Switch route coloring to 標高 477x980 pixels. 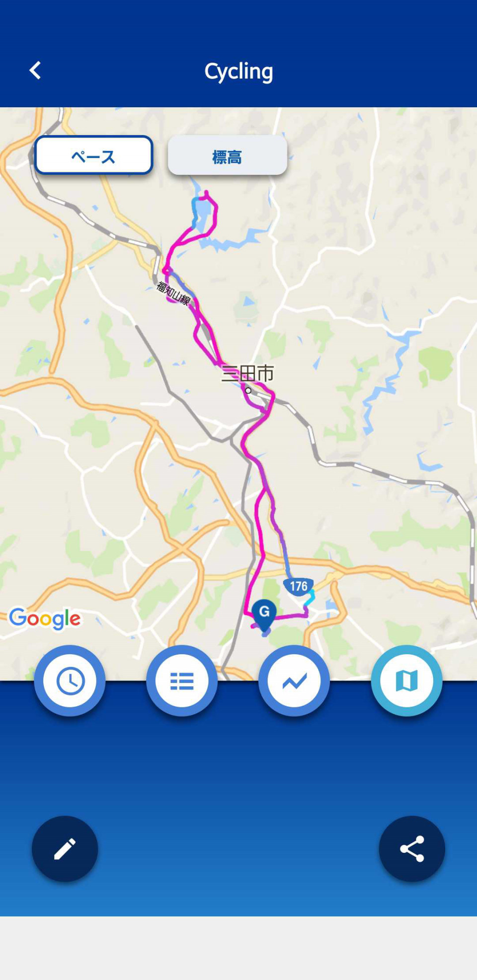tap(228, 155)
